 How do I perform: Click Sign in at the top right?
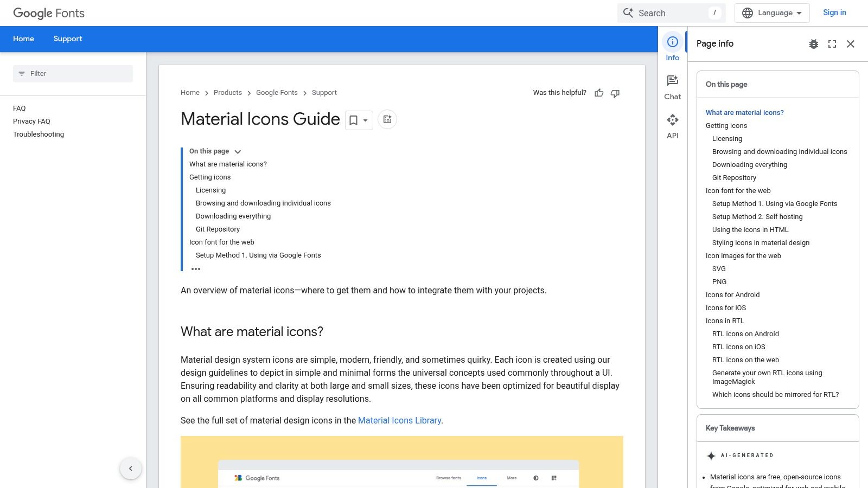click(x=834, y=12)
